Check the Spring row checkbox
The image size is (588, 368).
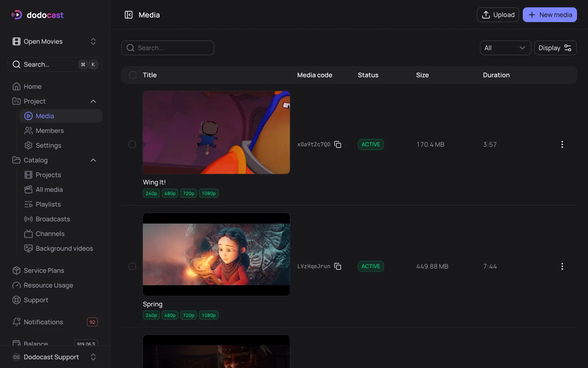(132, 266)
